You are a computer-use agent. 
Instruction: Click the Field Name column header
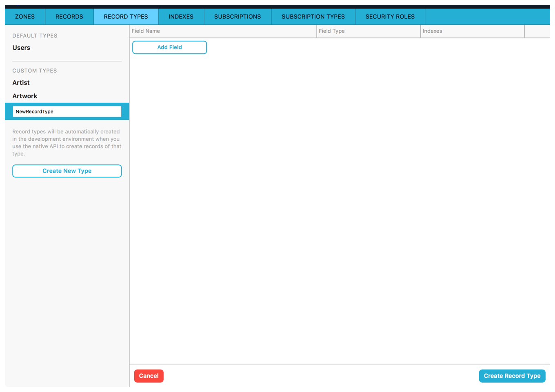point(146,31)
